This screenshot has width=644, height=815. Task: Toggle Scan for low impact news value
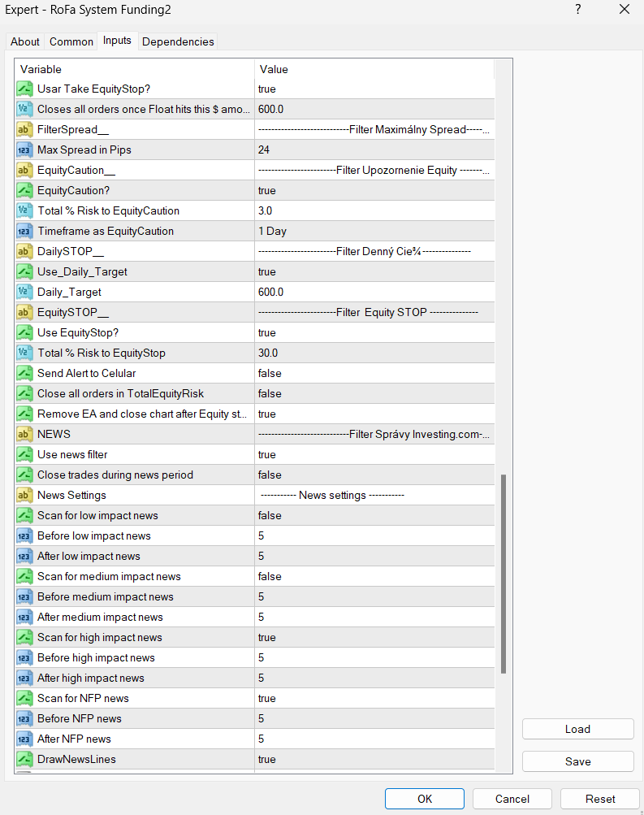pos(374,515)
